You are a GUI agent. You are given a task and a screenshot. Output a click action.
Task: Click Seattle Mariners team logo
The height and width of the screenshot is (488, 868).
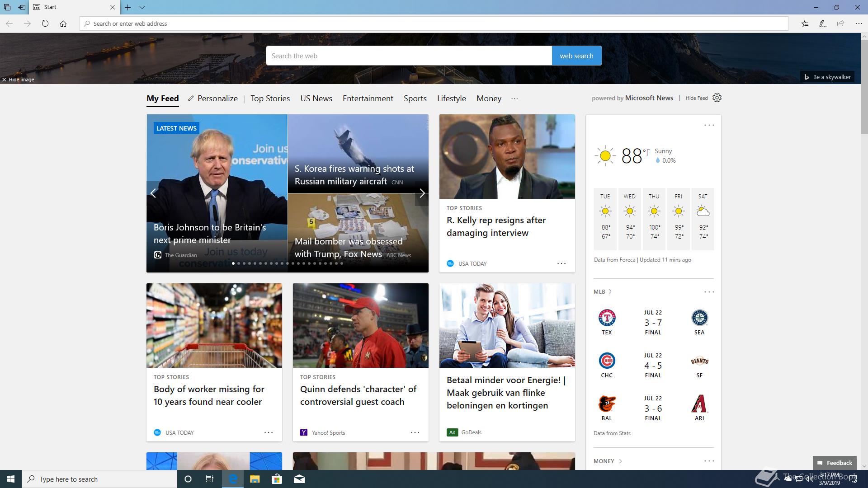(699, 318)
